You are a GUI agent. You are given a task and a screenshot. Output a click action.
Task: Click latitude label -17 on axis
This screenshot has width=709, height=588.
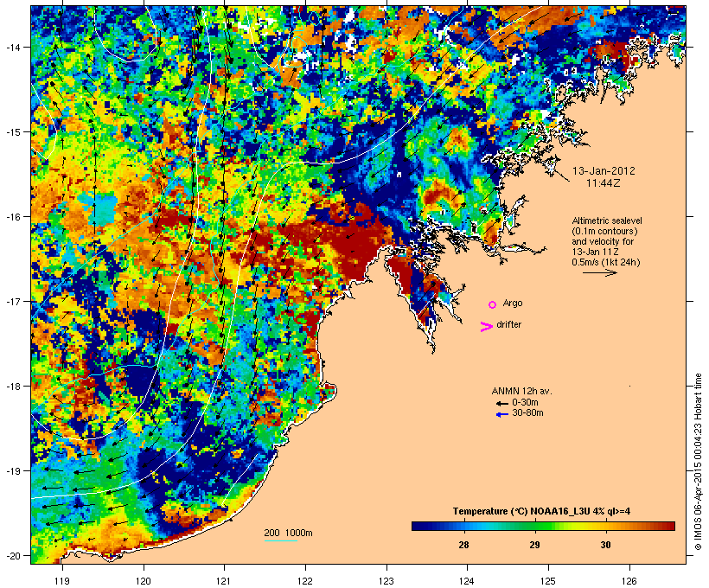pyautogui.click(x=12, y=301)
